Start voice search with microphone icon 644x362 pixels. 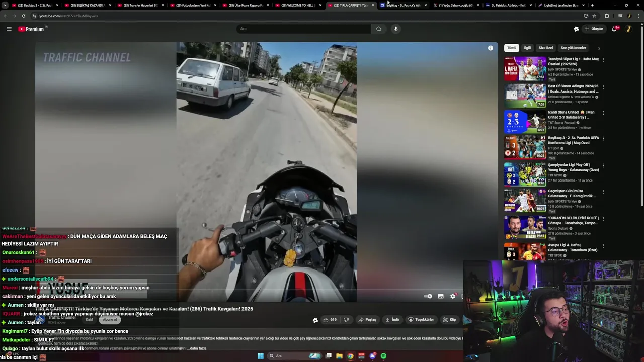(396, 29)
